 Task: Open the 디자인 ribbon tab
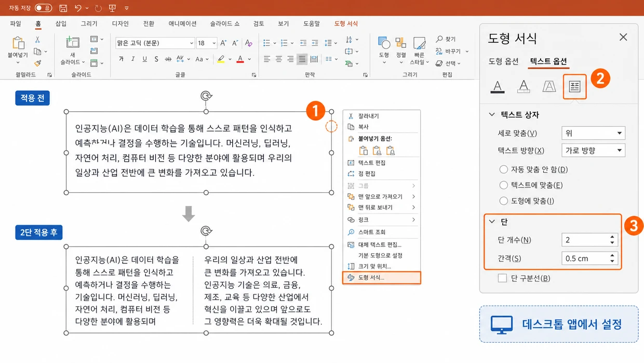pyautogui.click(x=120, y=24)
